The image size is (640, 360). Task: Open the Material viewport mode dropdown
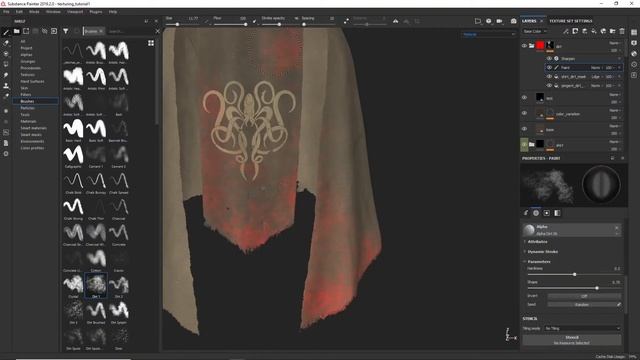(489, 34)
